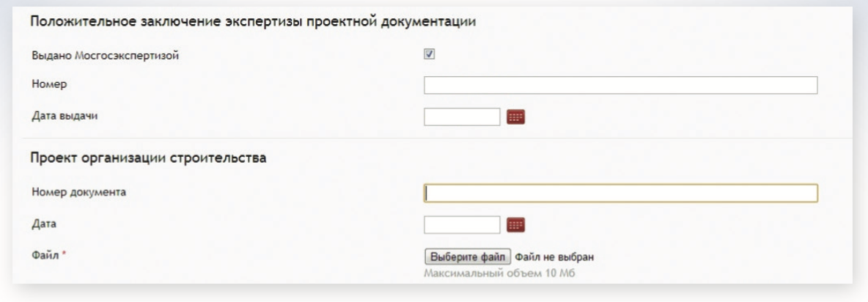Image resolution: width=868 pixels, height=302 pixels.
Task: Click the Максимальный объем 10 Мб hint
Action: pos(500,273)
